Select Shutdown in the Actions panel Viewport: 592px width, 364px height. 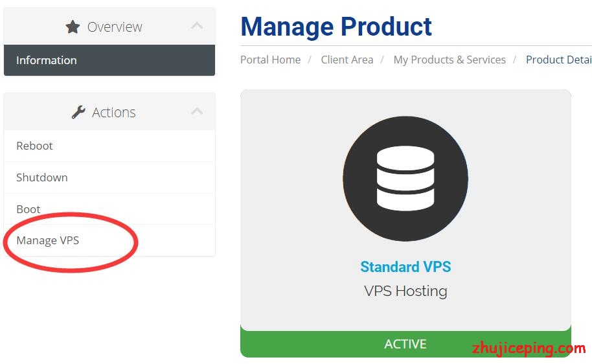109,177
